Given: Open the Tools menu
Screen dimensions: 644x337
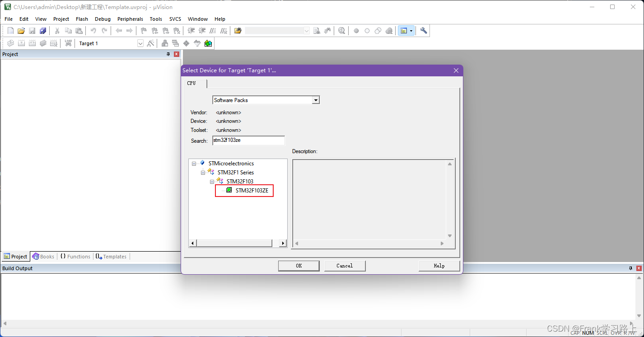Looking at the screenshot, I should (156, 19).
